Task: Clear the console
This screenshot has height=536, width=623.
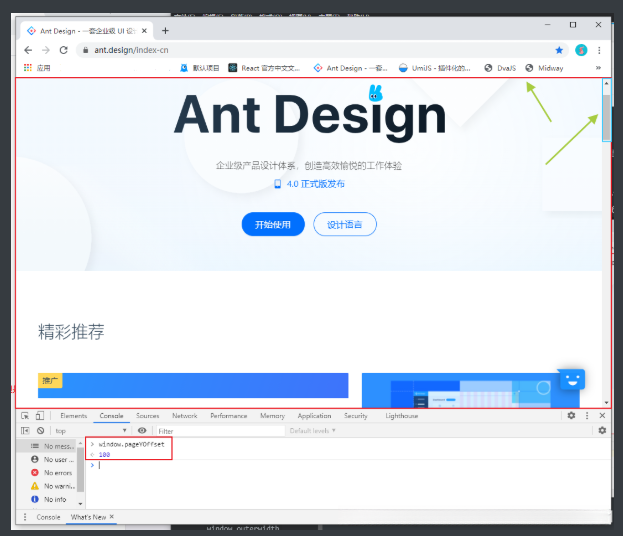Action: coord(41,431)
